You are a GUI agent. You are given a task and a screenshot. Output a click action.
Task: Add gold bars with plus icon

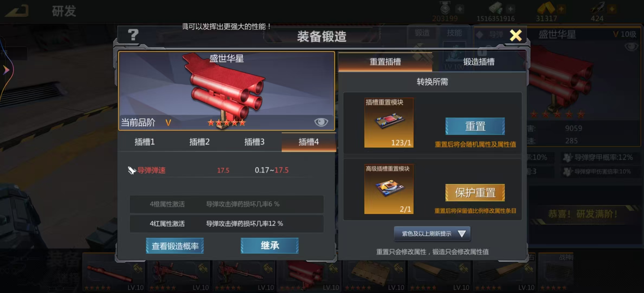tap(561, 9)
